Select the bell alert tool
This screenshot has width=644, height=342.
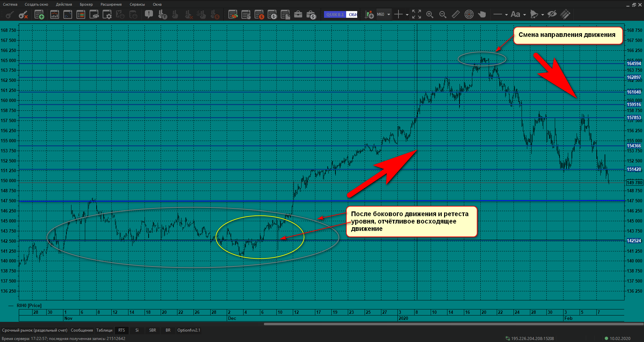pyautogui.click(x=534, y=14)
